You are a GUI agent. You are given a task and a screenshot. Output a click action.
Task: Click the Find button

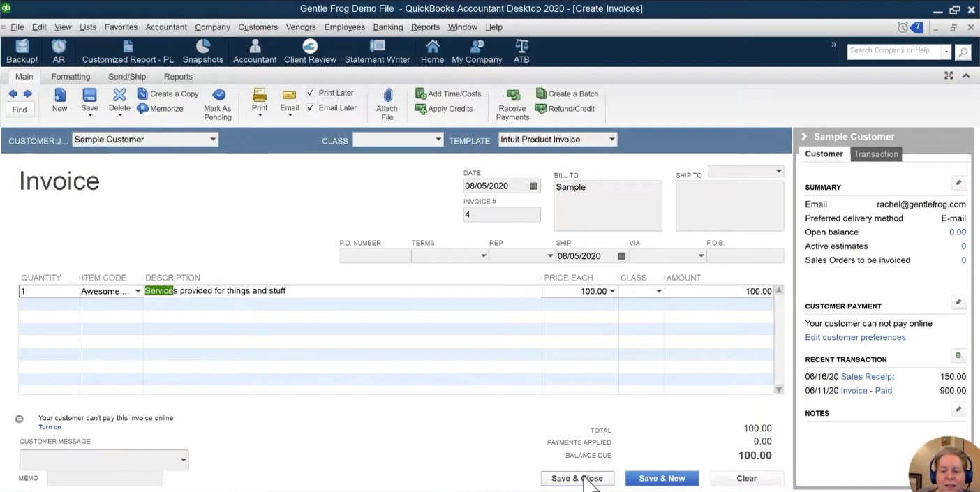coord(20,110)
